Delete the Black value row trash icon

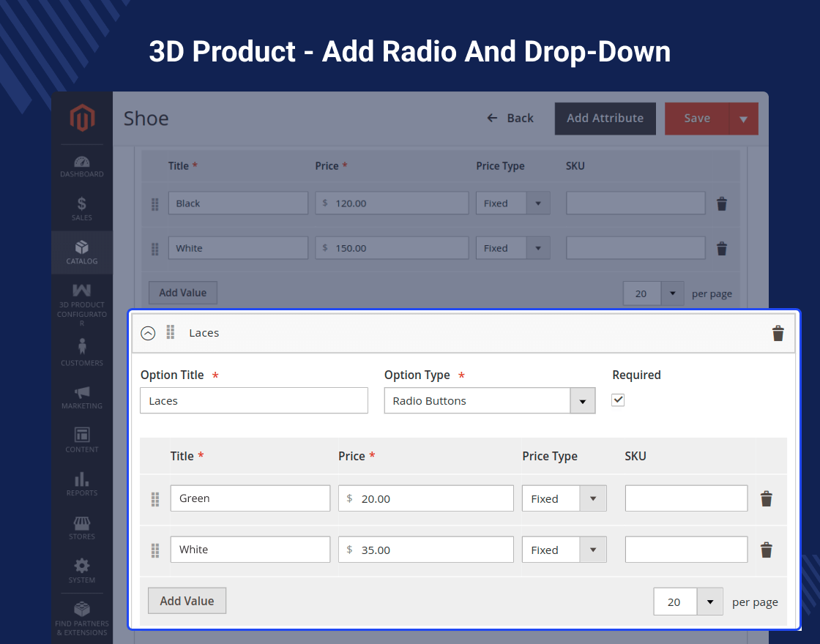[x=721, y=204]
